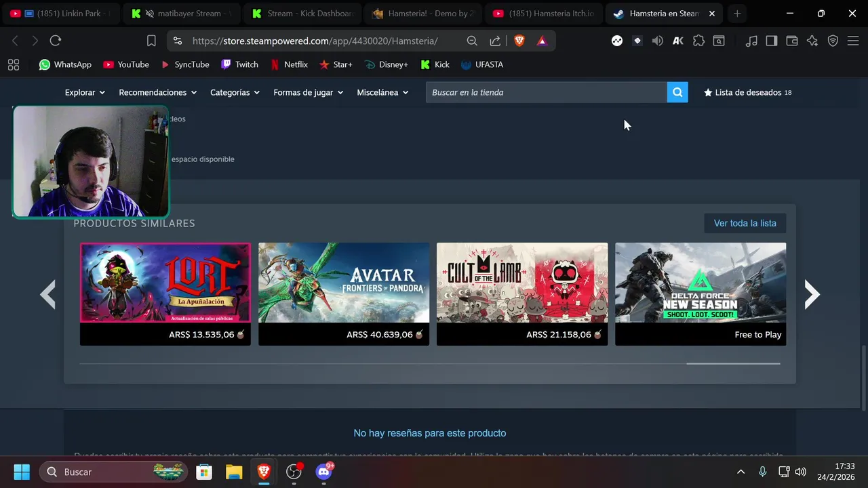The height and width of the screenshot is (488, 868).
Task: Open File Explorer from the taskbar
Action: (233, 472)
